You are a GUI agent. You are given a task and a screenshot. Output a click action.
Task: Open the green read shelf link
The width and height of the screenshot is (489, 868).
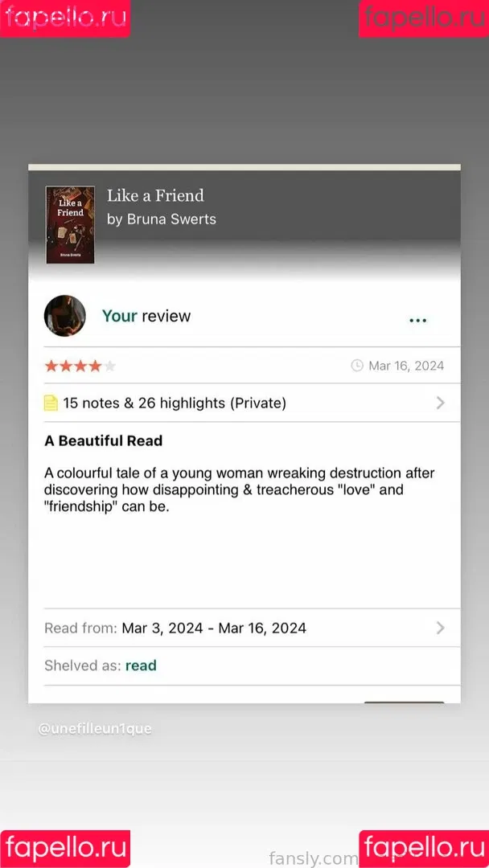click(142, 665)
